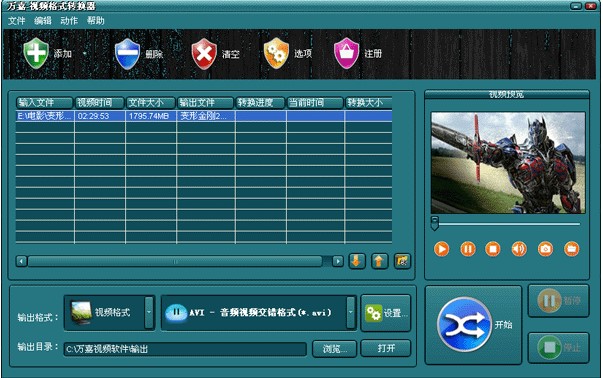Click the file list's horizontal scrollbar thumb
This screenshot has height=378, width=603.
pos(175,261)
